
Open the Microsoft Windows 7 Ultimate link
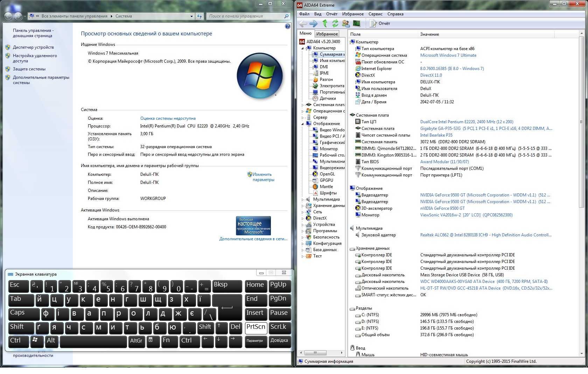pos(448,55)
